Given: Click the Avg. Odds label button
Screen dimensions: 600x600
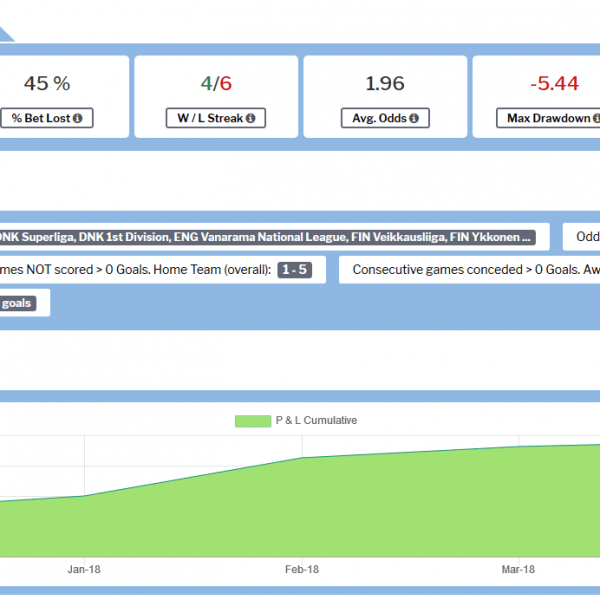Looking at the screenshot, I should pyautogui.click(x=385, y=118).
